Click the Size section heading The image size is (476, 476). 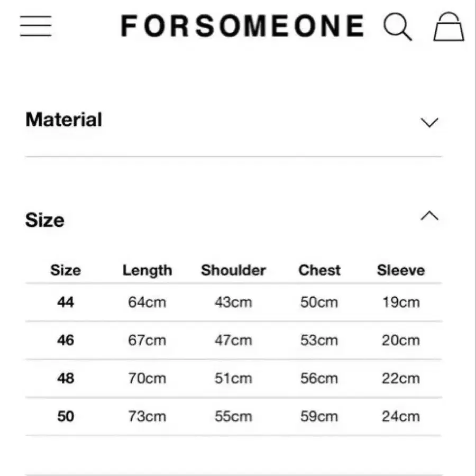tap(44, 220)
